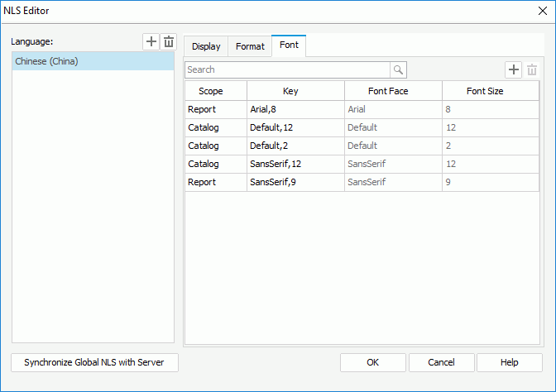Click the Report scope in the Arial,8 row

tap(216, 109)
